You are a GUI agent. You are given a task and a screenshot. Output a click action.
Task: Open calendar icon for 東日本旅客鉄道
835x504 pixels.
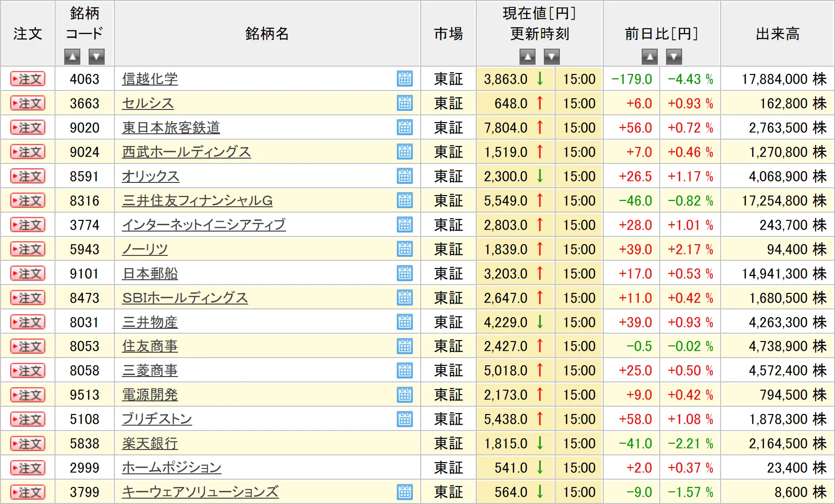405,127
